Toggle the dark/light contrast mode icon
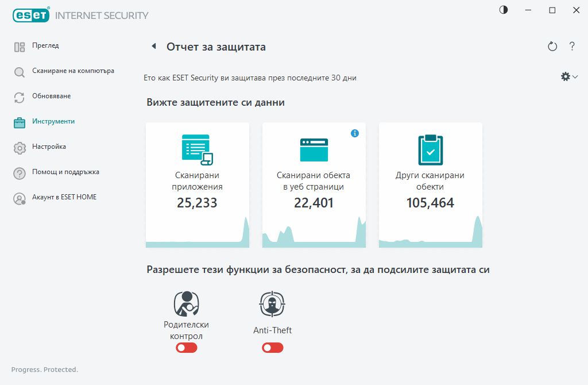588x385 pixels. (x=504, y=10)
